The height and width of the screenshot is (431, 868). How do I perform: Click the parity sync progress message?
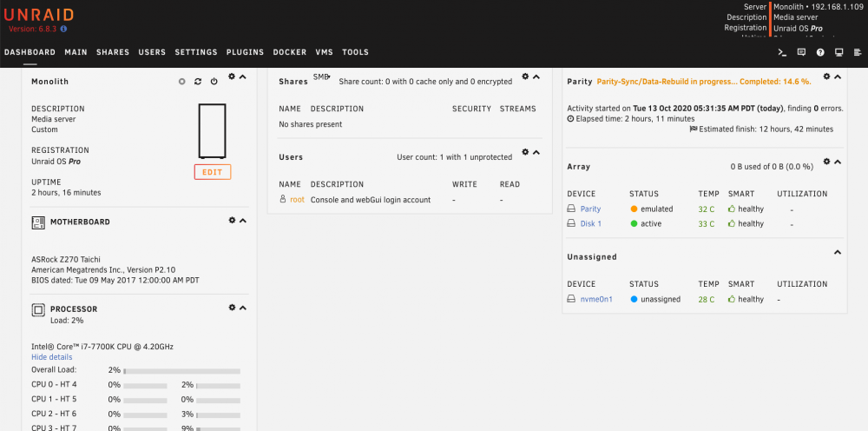[x=704, y=82]
